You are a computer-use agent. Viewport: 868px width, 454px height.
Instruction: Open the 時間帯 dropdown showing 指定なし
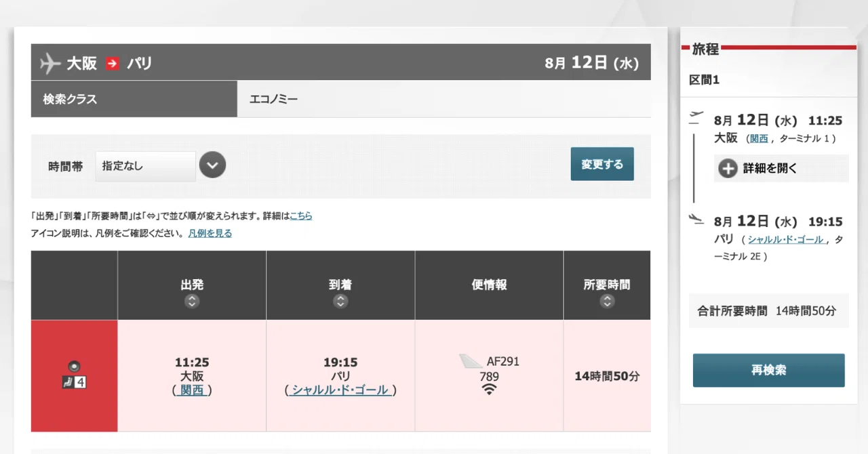tap(145, 165)
